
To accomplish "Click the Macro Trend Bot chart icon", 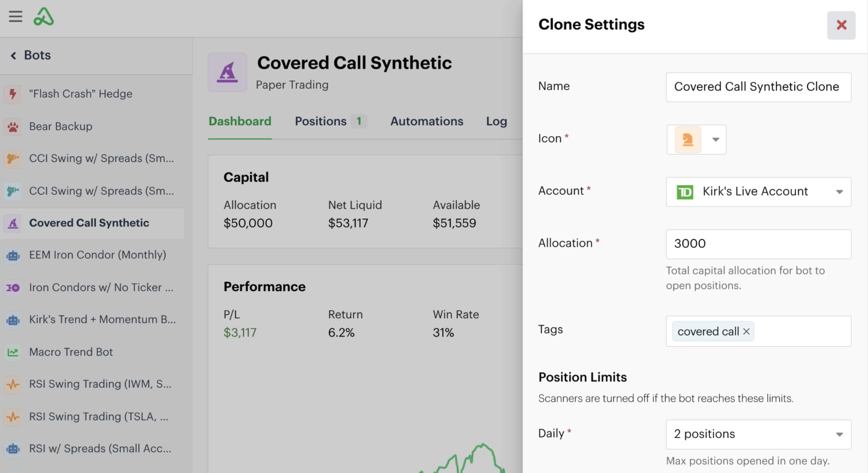I will coord(13,352).
